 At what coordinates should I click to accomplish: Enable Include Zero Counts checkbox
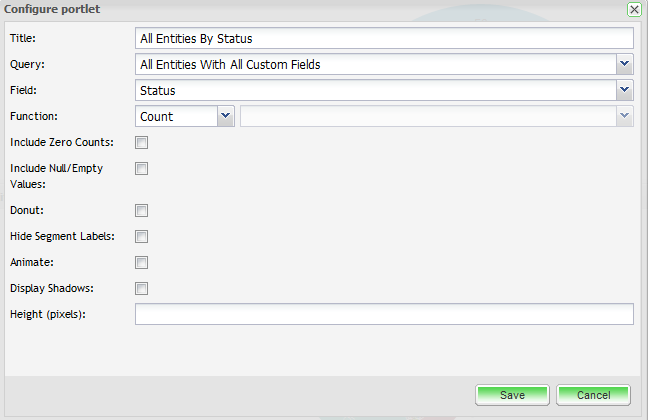142,143
